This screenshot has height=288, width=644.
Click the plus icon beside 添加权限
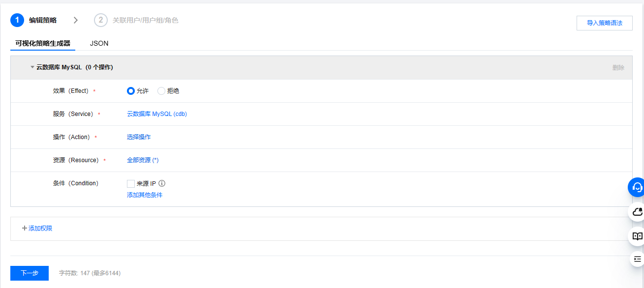24,228
